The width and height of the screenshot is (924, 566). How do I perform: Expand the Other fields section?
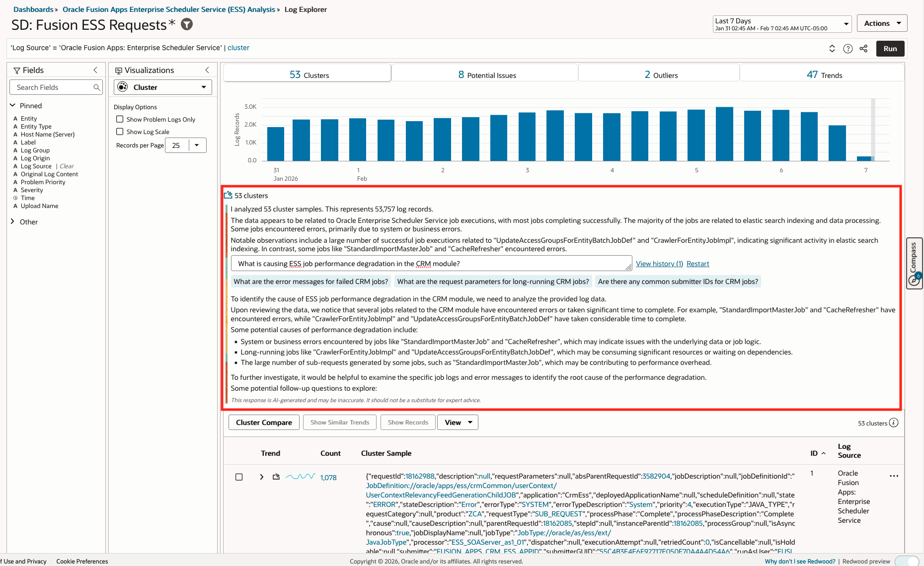(x=12, y=221)
